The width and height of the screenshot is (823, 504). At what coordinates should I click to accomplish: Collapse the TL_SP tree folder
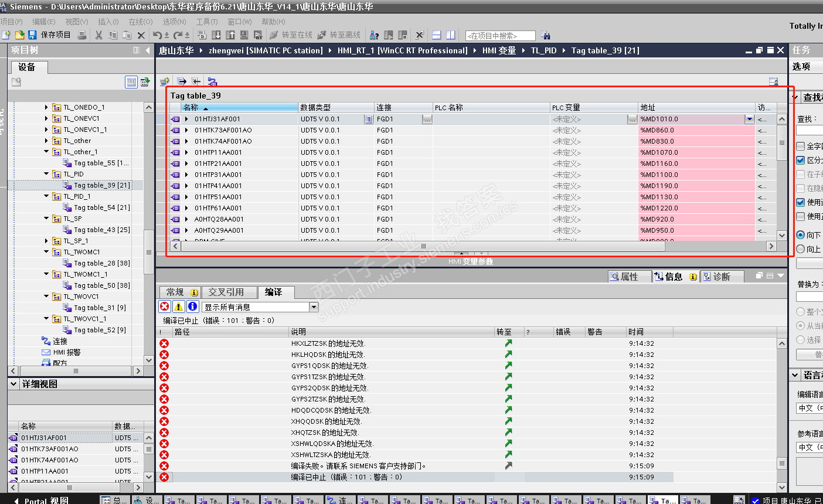point(46,219)
